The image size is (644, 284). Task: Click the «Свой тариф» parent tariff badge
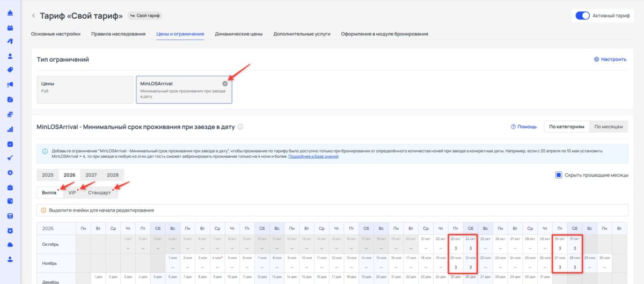pos(145,16)
